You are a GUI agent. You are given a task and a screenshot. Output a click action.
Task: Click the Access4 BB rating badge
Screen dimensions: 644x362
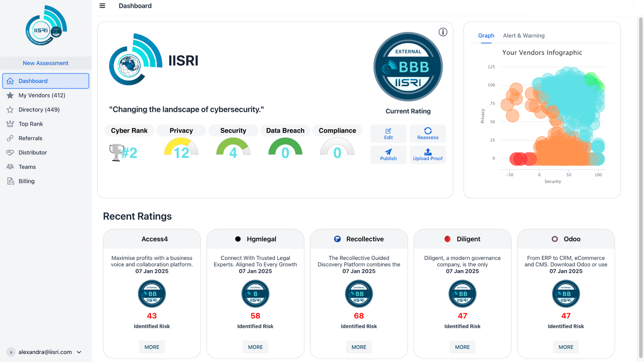152,294
